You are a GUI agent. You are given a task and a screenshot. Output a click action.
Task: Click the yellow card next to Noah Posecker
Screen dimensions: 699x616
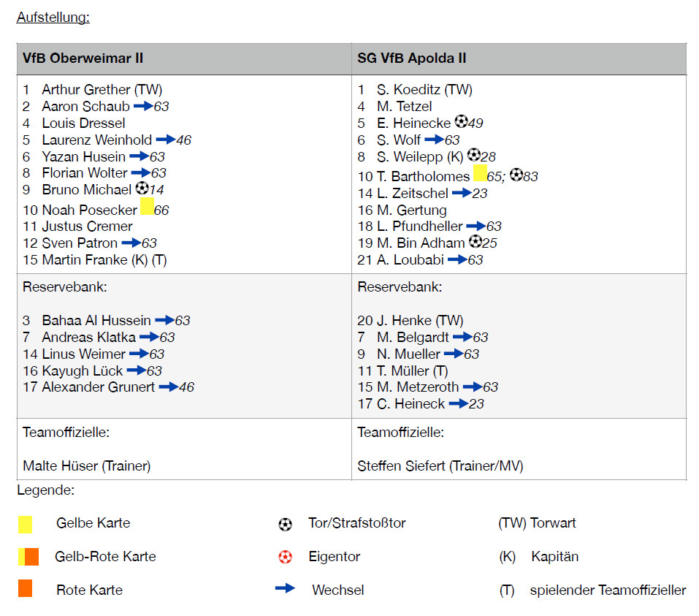pos(146,206)
